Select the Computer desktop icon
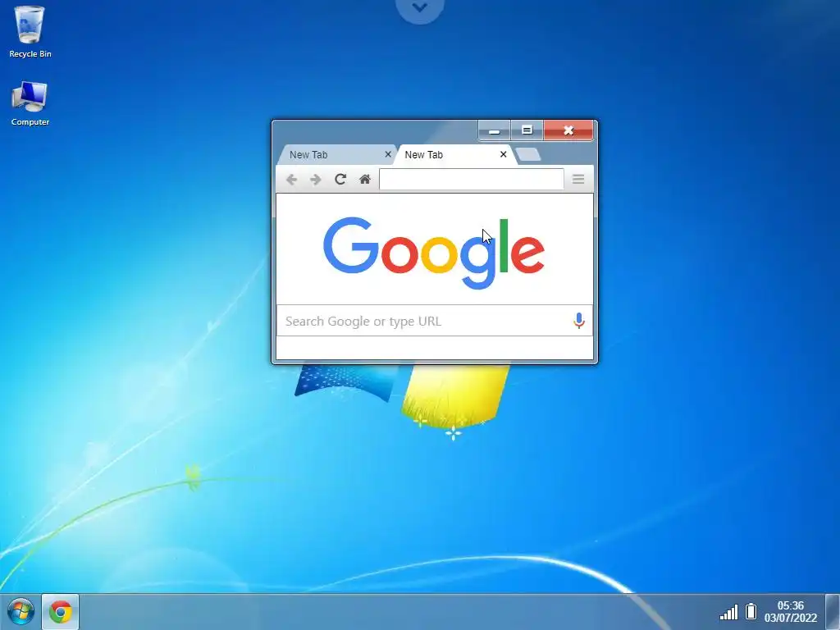 (x=30, y=103)
